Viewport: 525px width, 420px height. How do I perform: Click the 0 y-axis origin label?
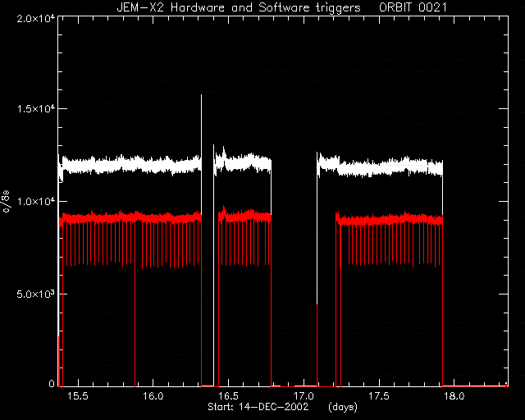52,383
